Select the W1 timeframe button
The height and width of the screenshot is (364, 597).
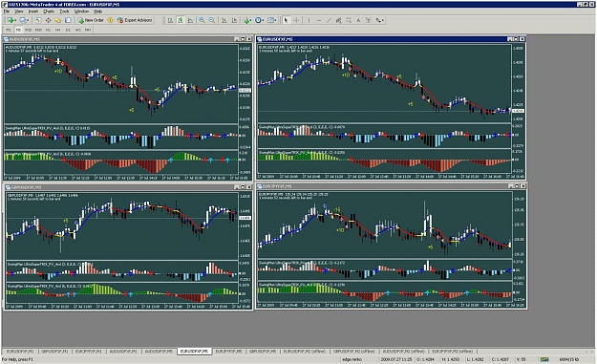77,30
